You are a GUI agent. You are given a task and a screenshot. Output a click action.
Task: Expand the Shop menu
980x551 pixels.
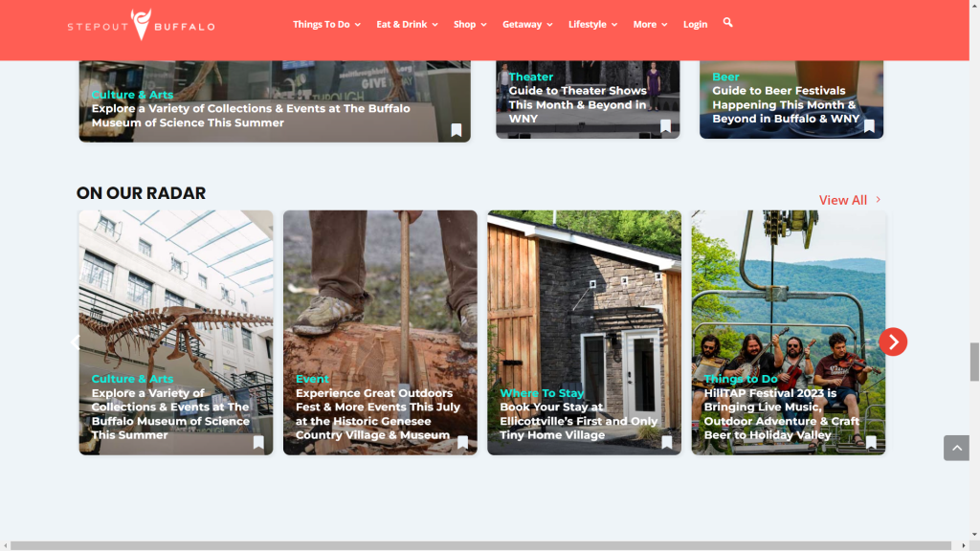pyautogui.click(x=470, y=24)
